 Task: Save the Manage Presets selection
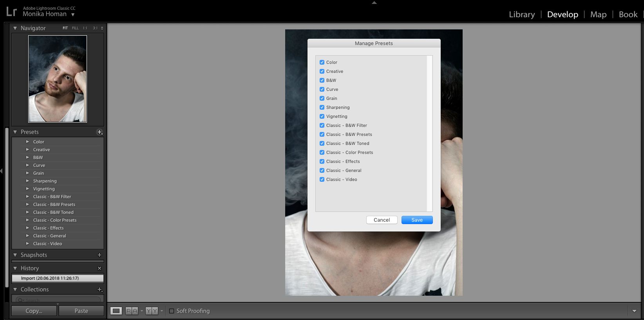point(417,220)
